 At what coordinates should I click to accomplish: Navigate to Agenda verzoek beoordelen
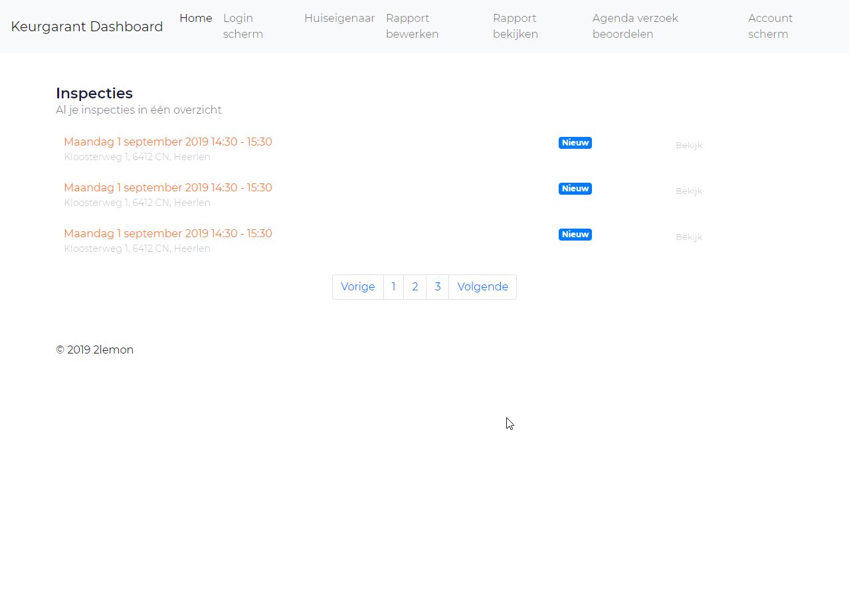[635, 26]
